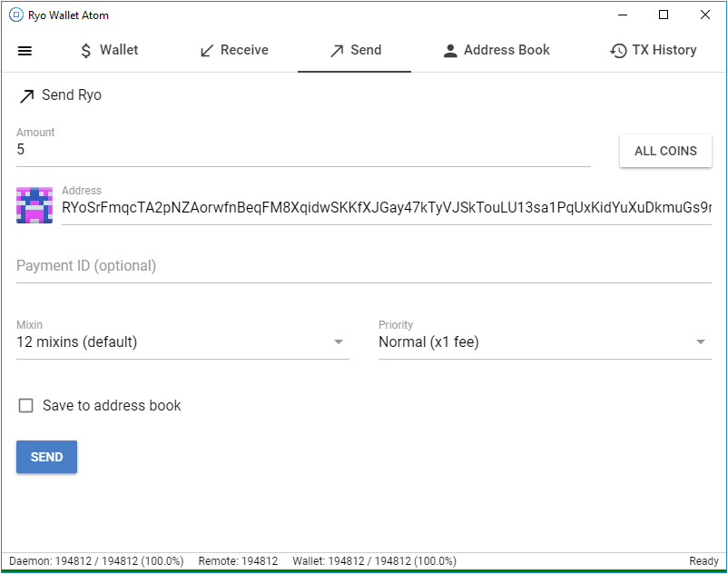
Task: Tick the Save to address book checkbox
Action: click(26, 405)
